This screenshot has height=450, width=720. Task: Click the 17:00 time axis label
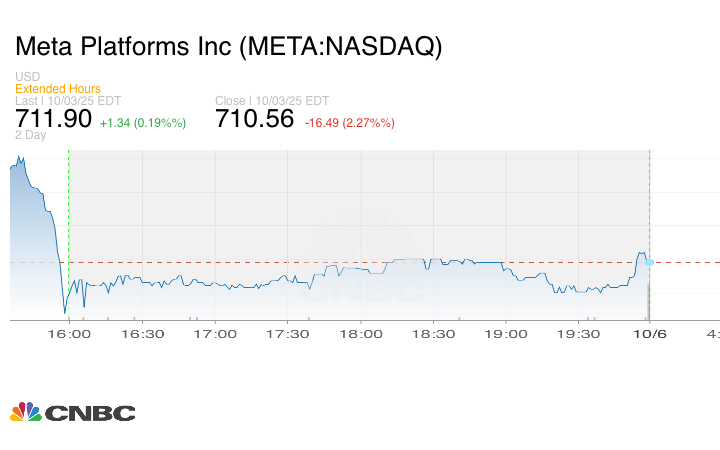click(x=215, y=333)
